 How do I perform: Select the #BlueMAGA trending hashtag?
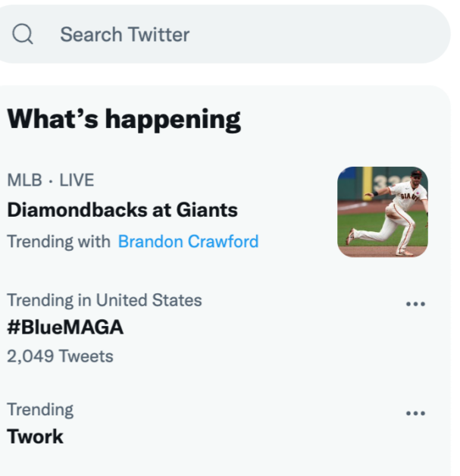(65, 327)
